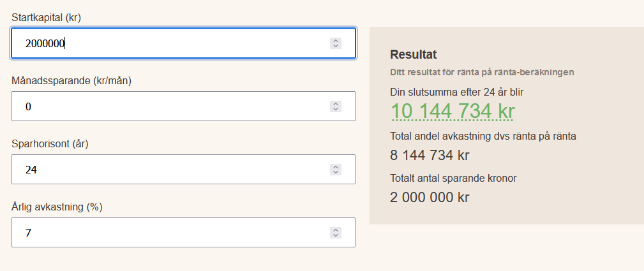Screen dimensions: 644x271
Task: Decrease Sparhorisont years with the down arrow
Action: pos(336,173)
